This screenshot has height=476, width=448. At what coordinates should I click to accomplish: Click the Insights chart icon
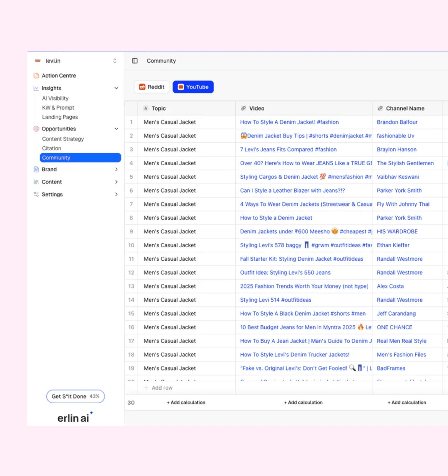coord(36,88)
